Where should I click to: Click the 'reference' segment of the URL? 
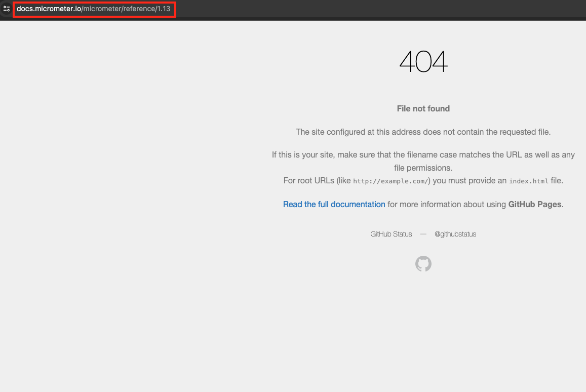pos(139,9)
